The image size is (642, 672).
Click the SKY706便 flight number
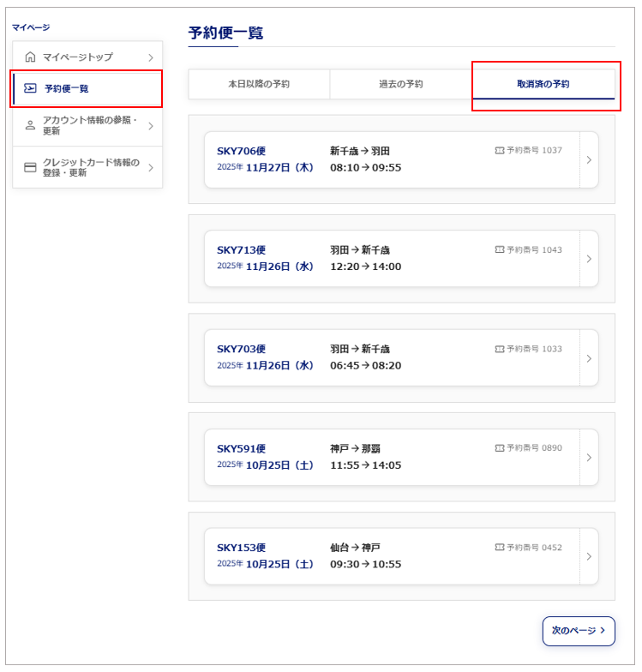[x=242, y=151]
